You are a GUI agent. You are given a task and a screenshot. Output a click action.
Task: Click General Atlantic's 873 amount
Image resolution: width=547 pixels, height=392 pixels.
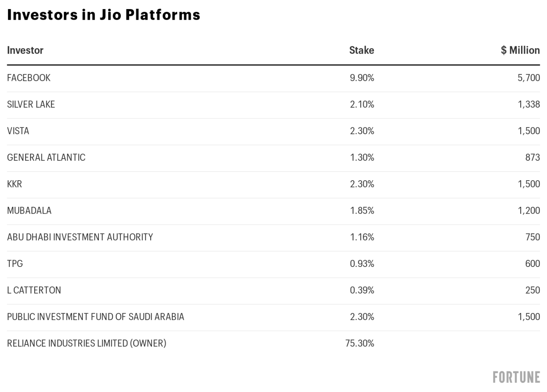click(x=532, y=157)
